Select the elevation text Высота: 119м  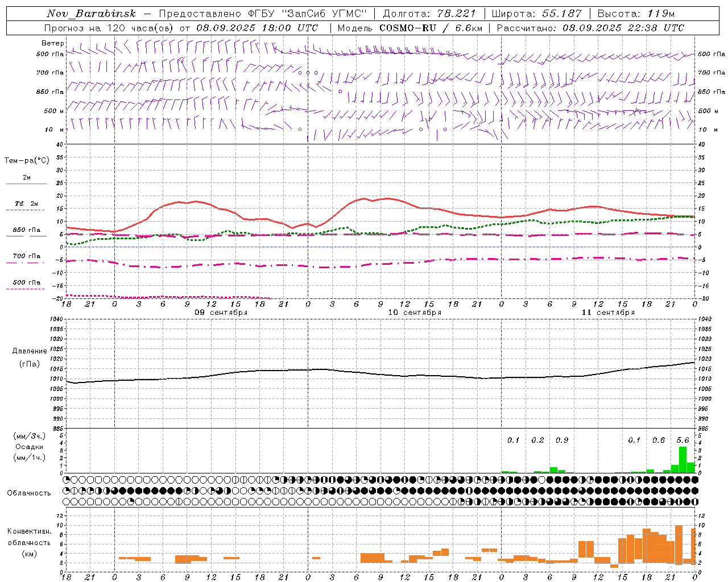click(x=636, y=14)
